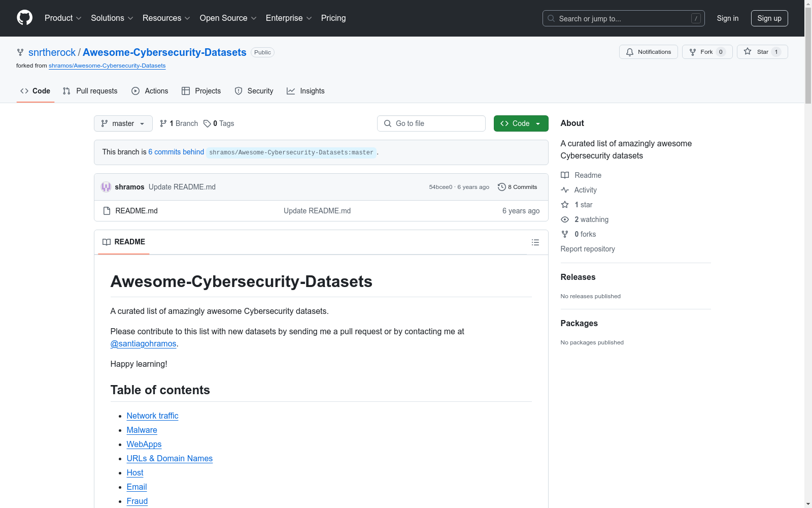Click Sign in
This screenshot has width=812, height=508.
tap(728, 18)
